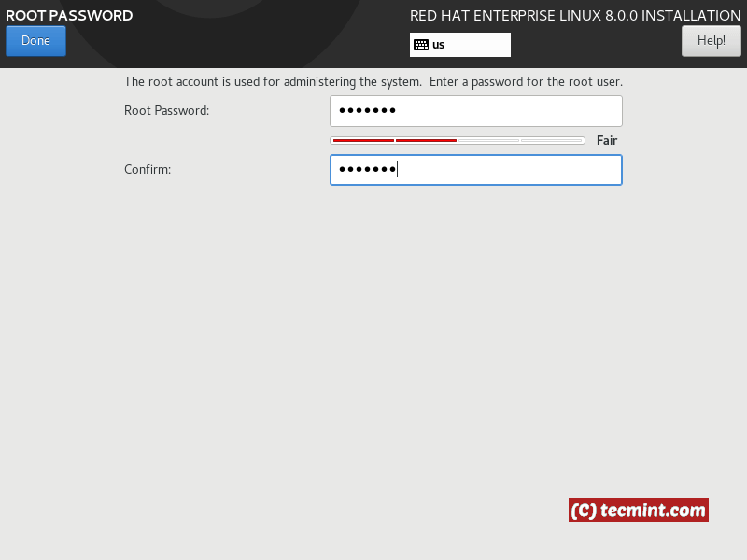This screenshot has width=747, height=560.
Task: Click the Red Hat Enterprise Linux installation title
Action: tap(575, 16)
